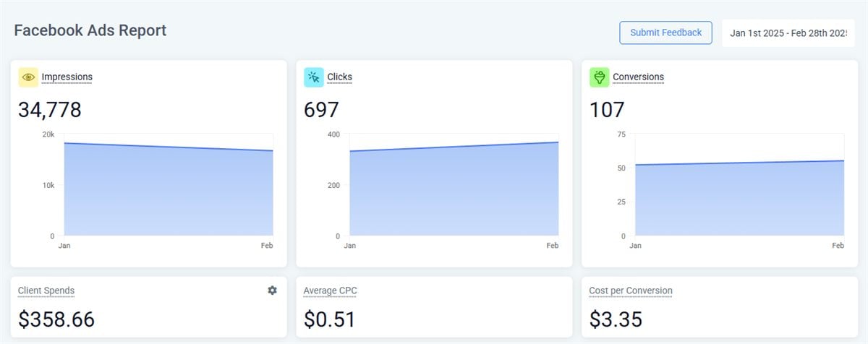Screen dimensions: 868x344
Task: Click the 34,778 impressions value
Action: (50, 110)
